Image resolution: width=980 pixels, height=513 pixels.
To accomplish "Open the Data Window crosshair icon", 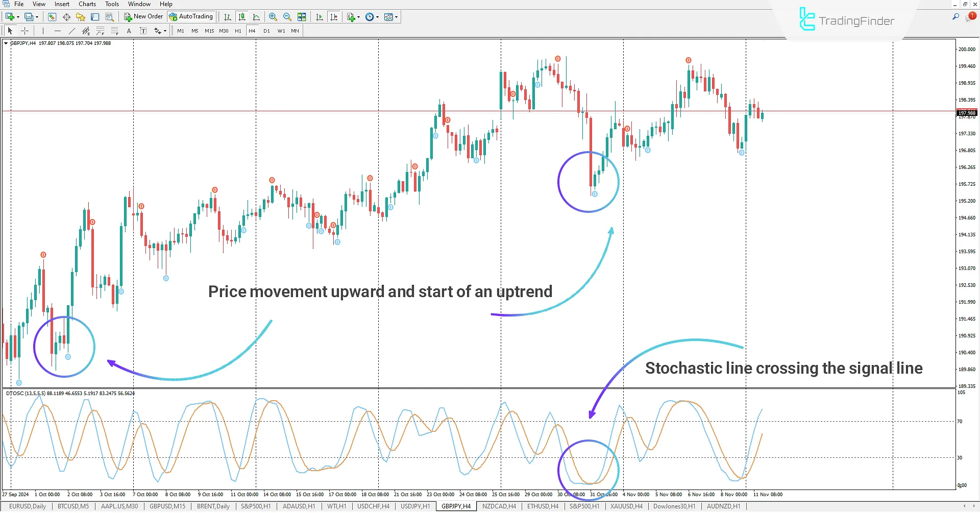I will [66, 17].
